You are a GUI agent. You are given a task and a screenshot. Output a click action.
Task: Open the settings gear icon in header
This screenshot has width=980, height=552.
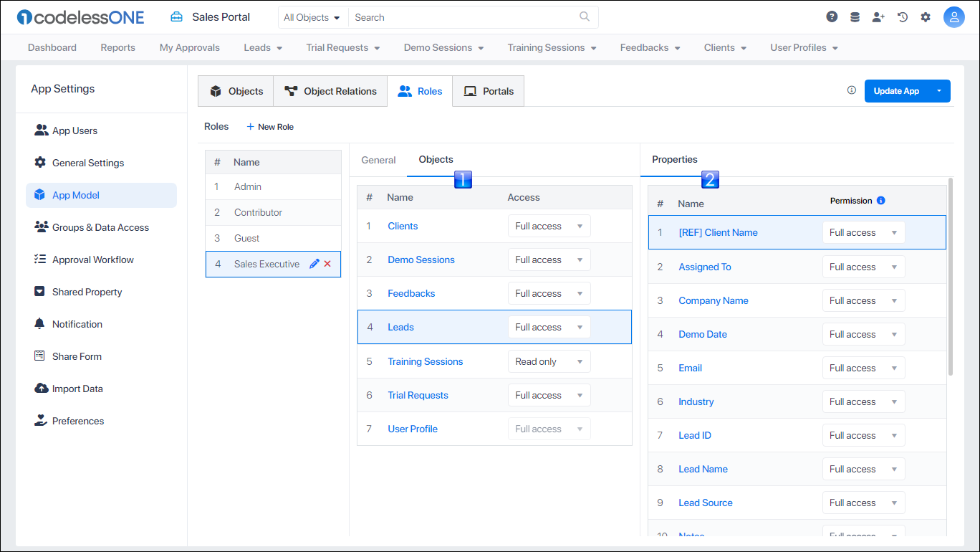click(926, 17)
